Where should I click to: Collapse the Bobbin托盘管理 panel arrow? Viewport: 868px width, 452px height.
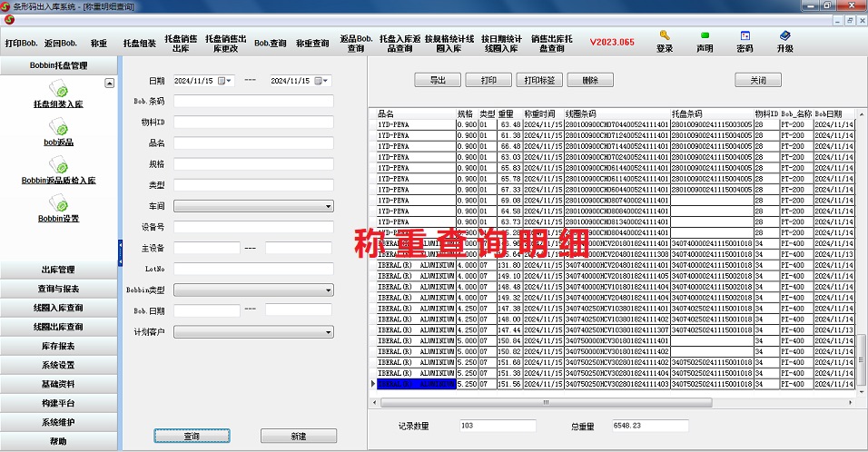point(110,83)
